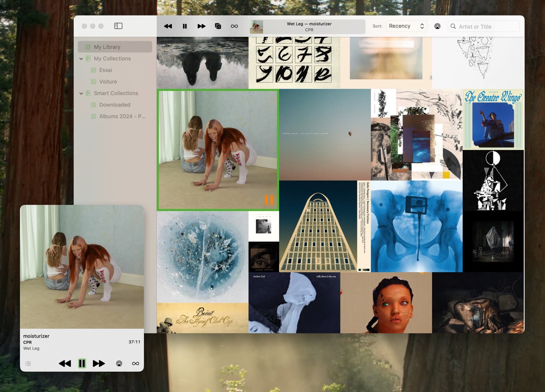Click the search magnifier icon
The width and height of the screenshot is (545, 392).
point(453,26)
